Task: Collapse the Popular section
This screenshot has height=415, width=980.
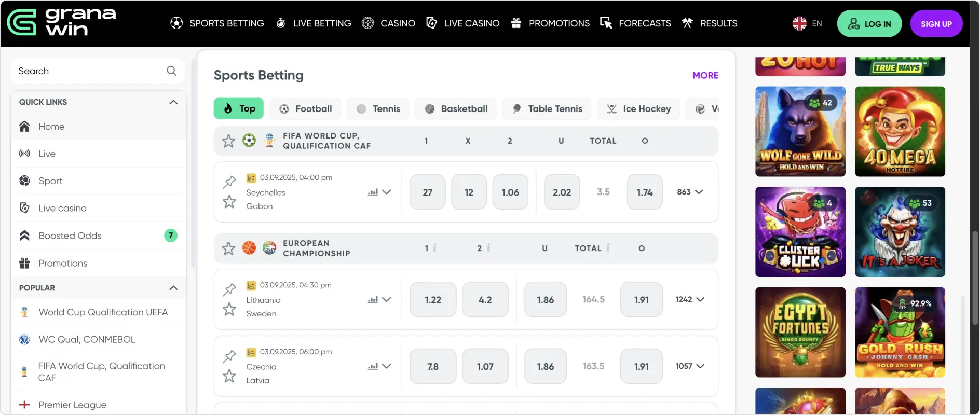Action: tap(173, 288)
